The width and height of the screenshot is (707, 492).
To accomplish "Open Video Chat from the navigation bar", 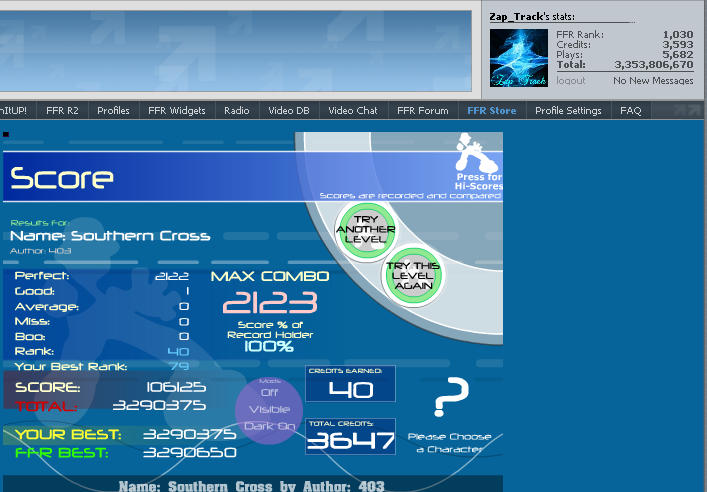I will (353, 110).
